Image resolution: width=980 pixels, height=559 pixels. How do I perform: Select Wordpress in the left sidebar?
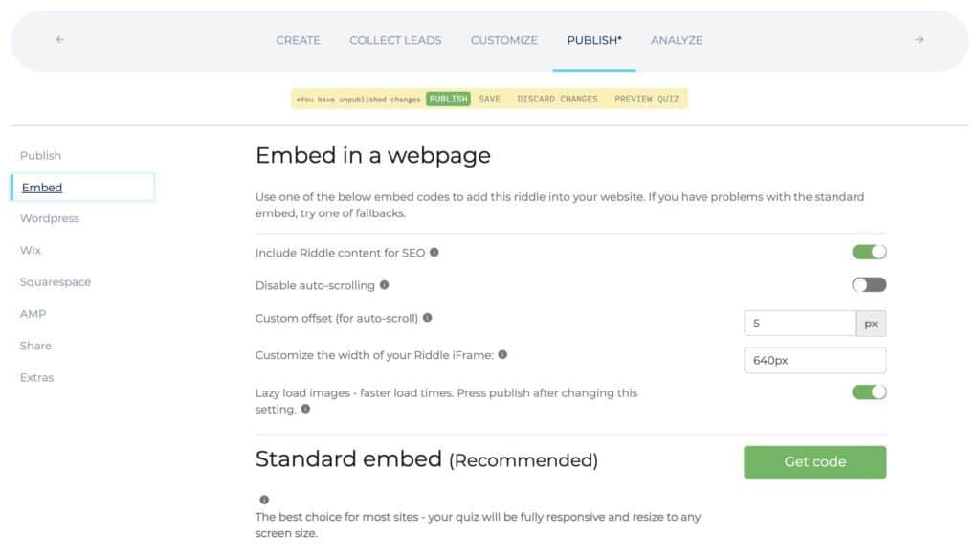[50, 218]
